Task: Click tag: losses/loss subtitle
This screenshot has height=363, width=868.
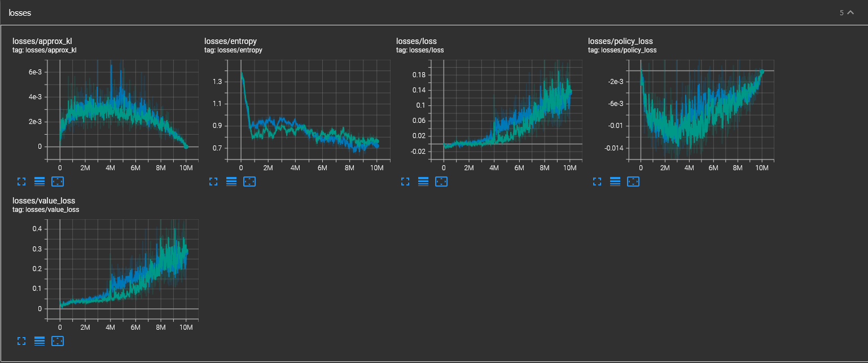Action: click(x=420, y=50)
